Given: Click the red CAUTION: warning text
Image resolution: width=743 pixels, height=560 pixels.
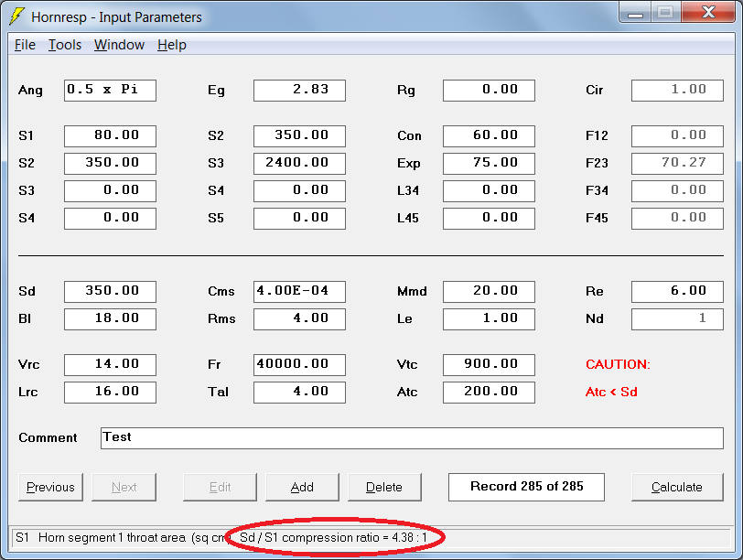Looking at the screenshot, I should (x=618, y=364).
